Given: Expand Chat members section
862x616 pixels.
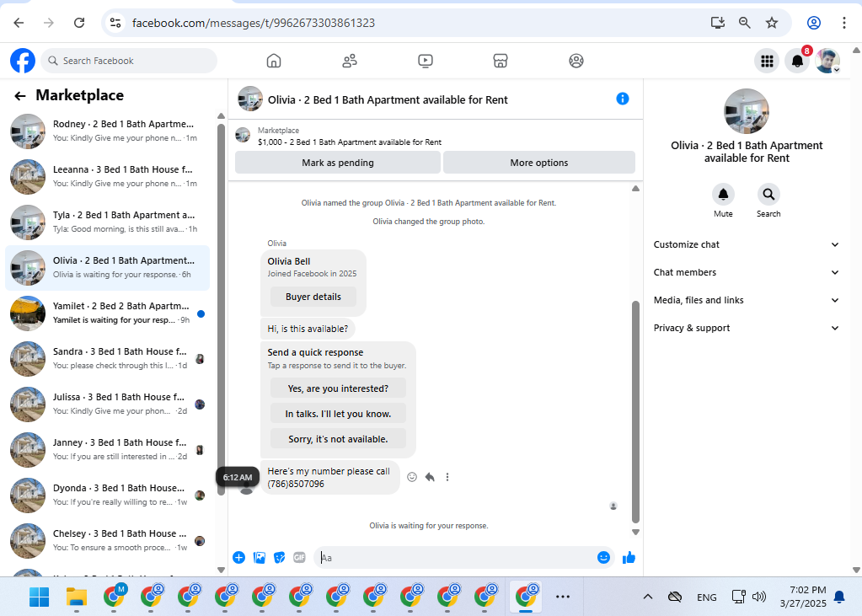Looking at the screenshot, I should pos(747,272).
